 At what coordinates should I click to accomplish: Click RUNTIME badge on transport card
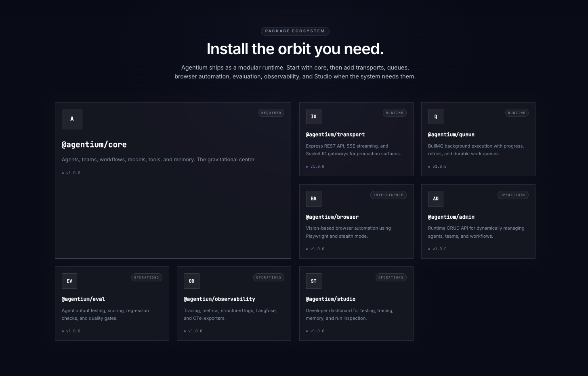pyautogui.click(x=395, y=113)
